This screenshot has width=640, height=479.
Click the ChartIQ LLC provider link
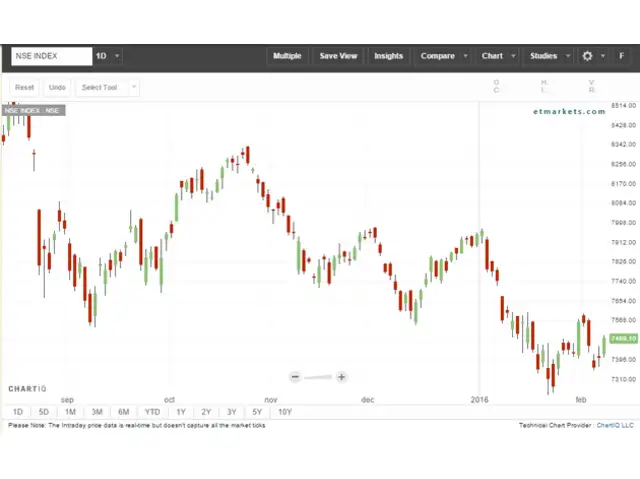point(615,425)
